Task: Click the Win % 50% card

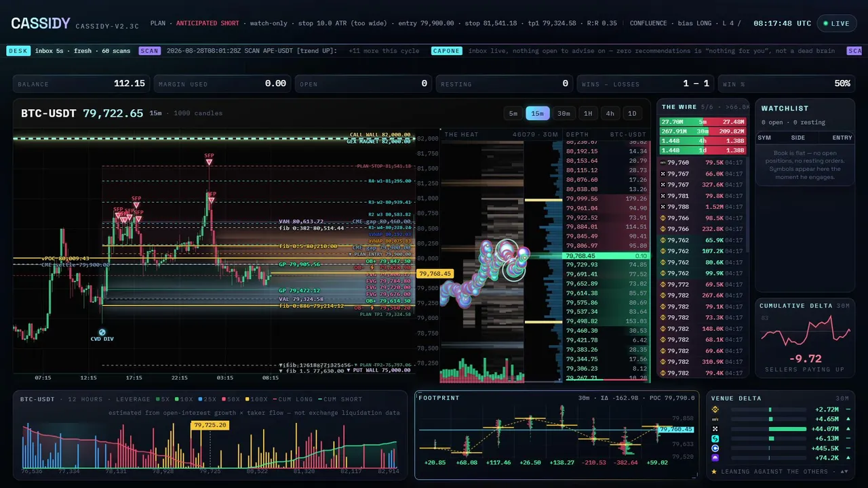Action: pyautogui.click(x=787, y=84)
